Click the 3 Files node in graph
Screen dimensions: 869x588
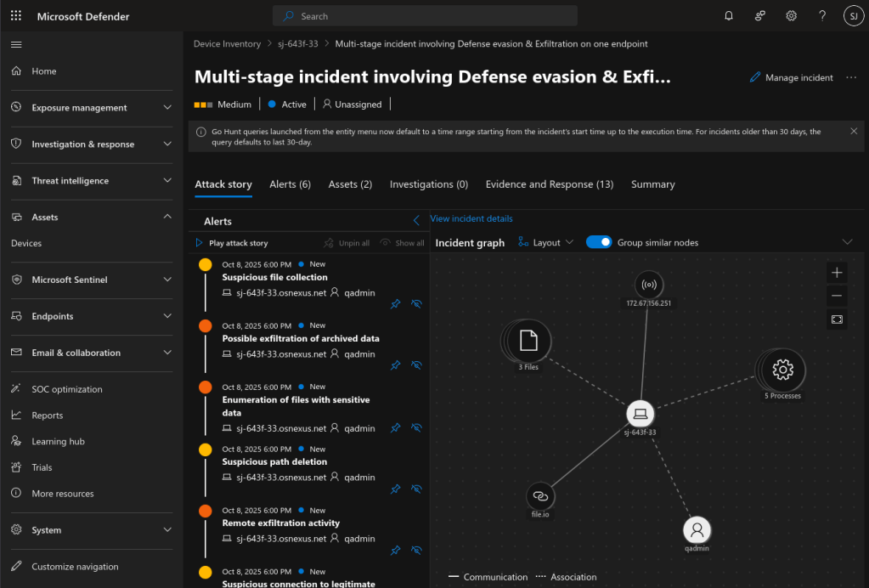(528, 342)
